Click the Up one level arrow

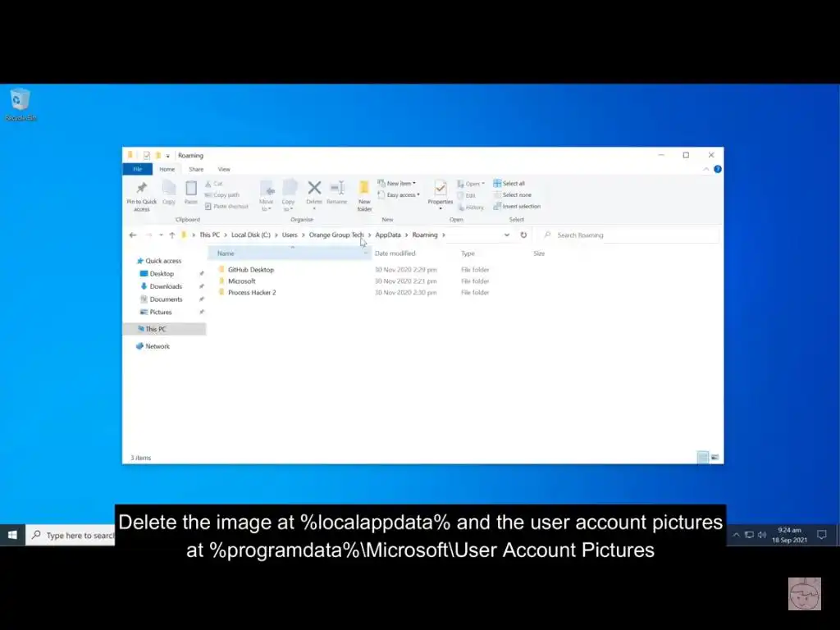click(x=172, y=235)
